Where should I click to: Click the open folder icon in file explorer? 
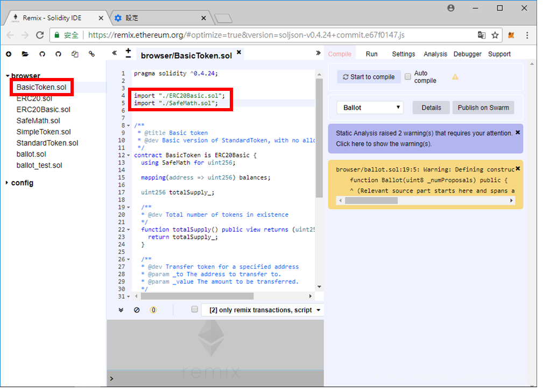coord(25,54)
